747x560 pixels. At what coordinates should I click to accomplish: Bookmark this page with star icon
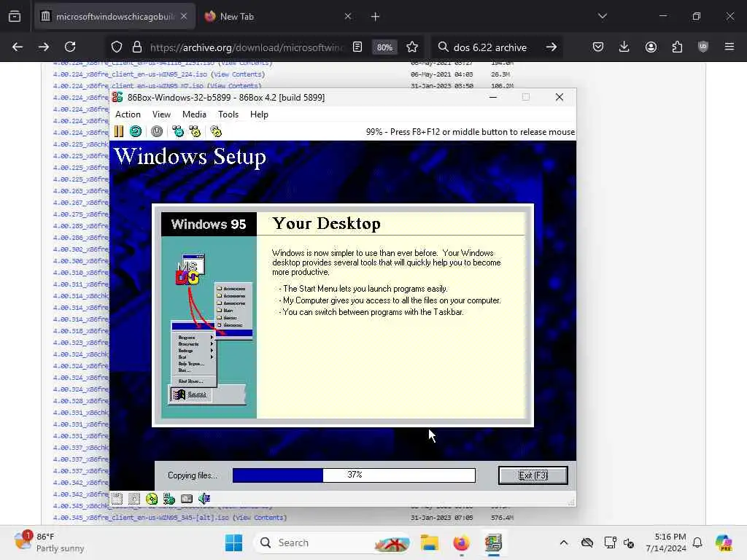tap(412, 47)
